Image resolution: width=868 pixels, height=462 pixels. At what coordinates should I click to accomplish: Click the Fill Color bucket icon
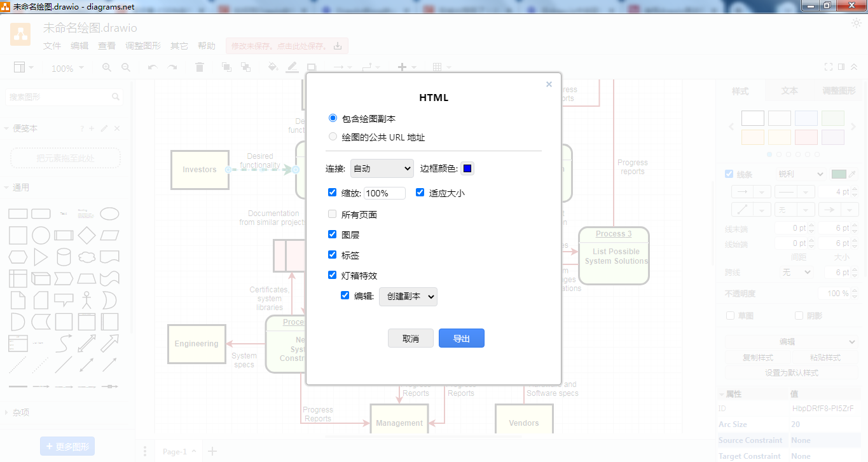click(x=272, y=67)
